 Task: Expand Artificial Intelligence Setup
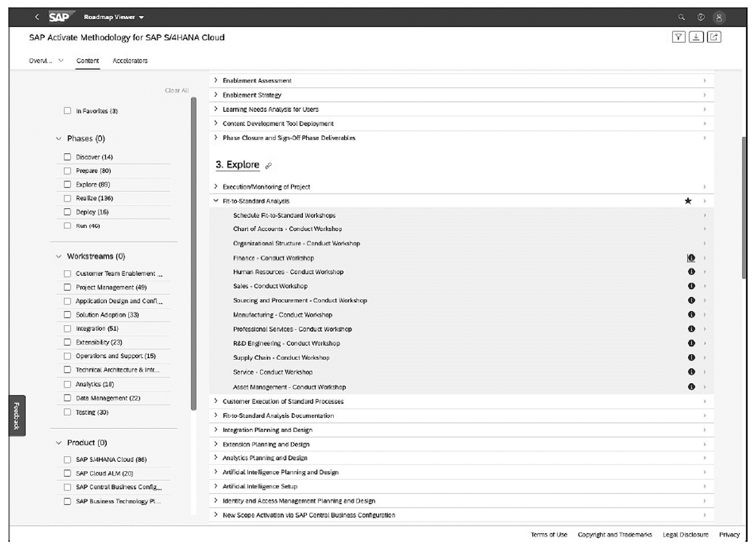pyautogui.click(x=216, y=486)
